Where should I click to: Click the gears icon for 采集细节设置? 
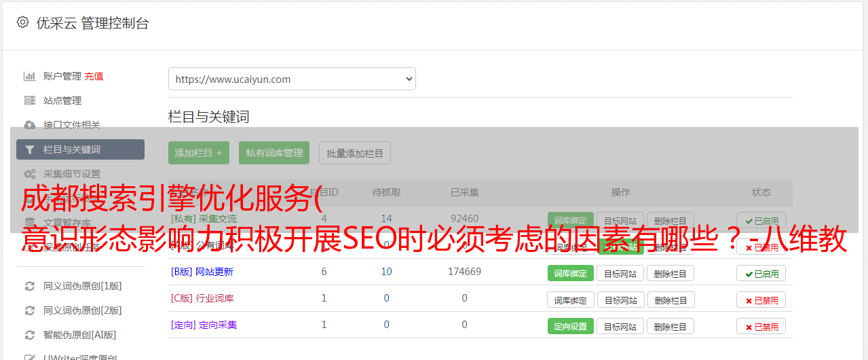tap(29, 174)
